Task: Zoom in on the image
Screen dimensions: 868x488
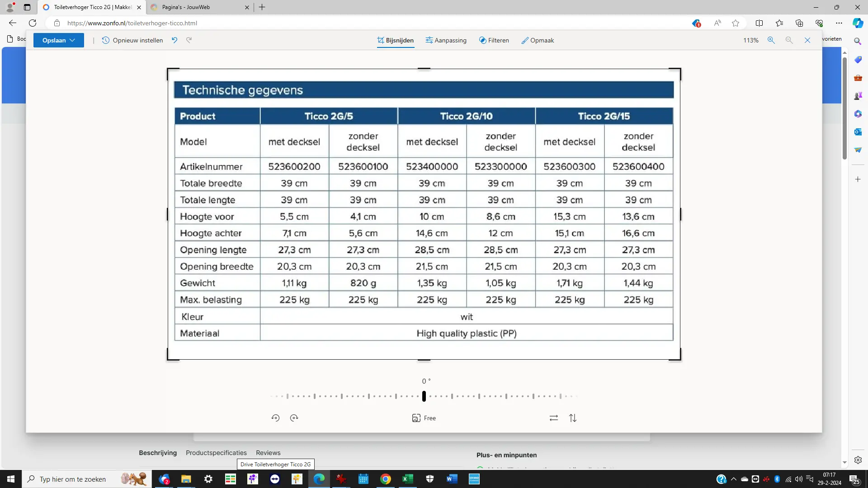Action: (x=771, y=40)
